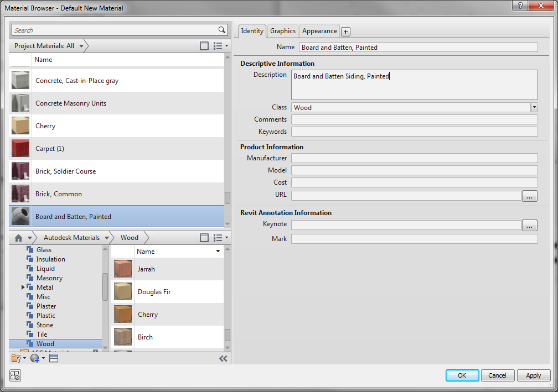The image size is (558, 392).
Task: Open the Insulation category
Action: (50, 259)
